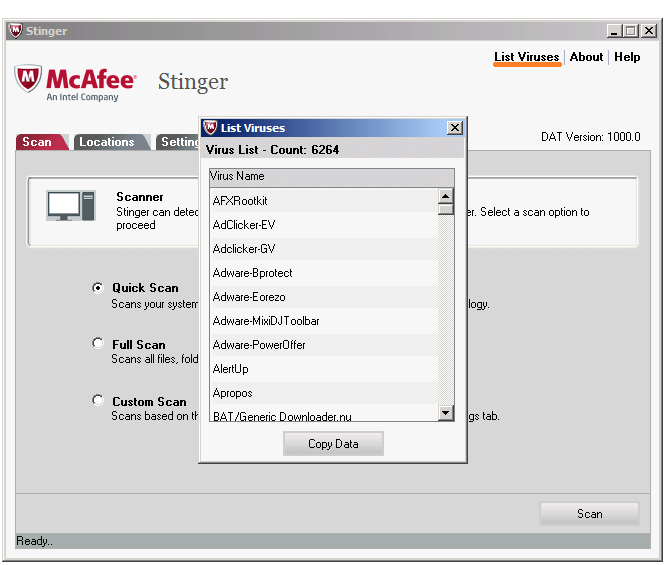This screenshot has width=666, height=565.
Task: Switch to the Settings tab
Action: click(178, 142)
